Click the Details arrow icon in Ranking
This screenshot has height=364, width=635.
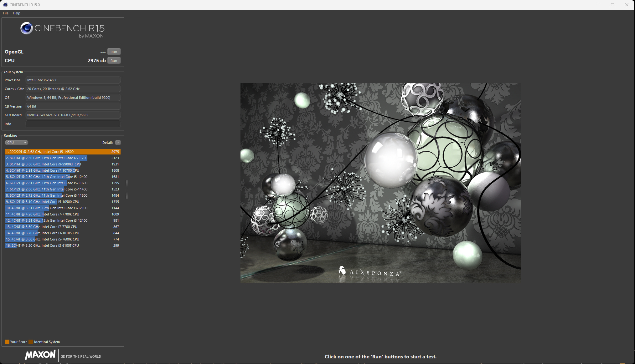pos(118,143)
